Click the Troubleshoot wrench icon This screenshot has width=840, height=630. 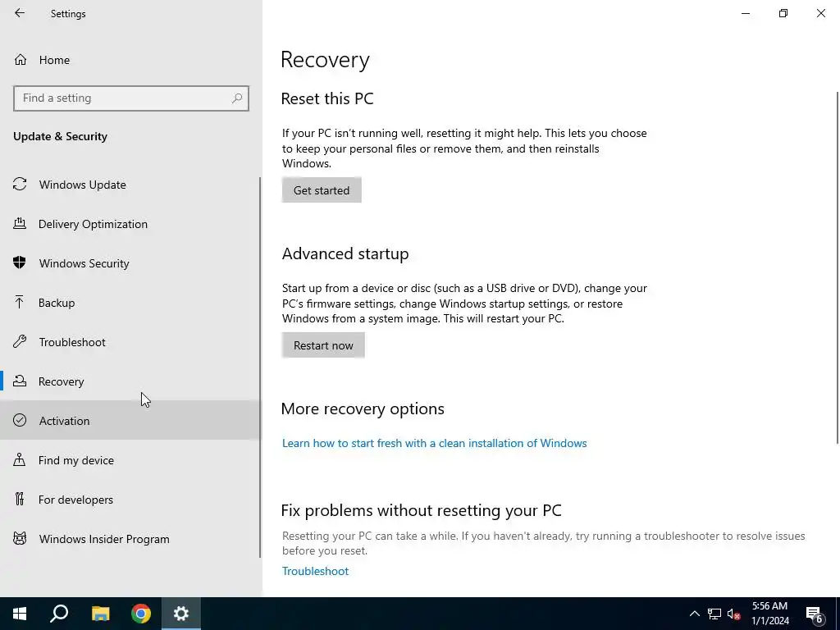[x=20, y=342]
